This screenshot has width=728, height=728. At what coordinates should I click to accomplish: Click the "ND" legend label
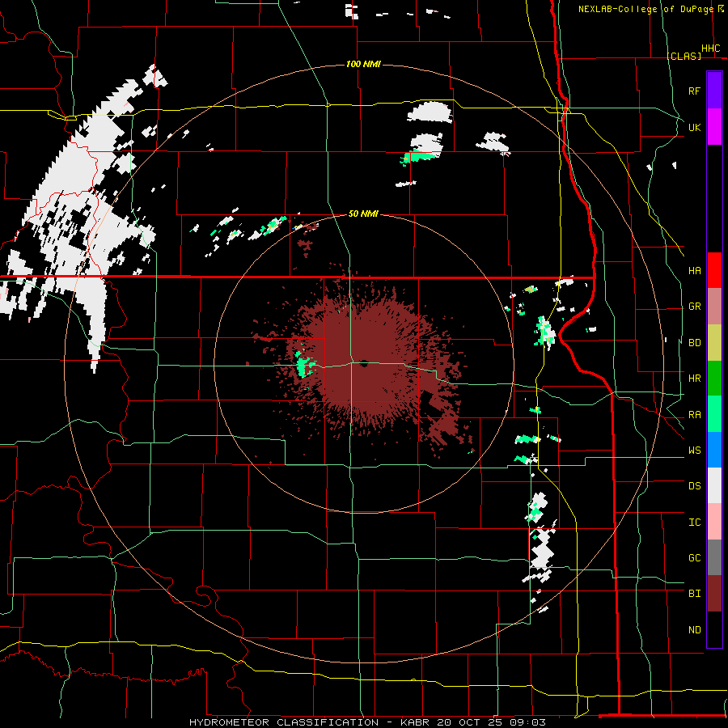pos(694,629)
